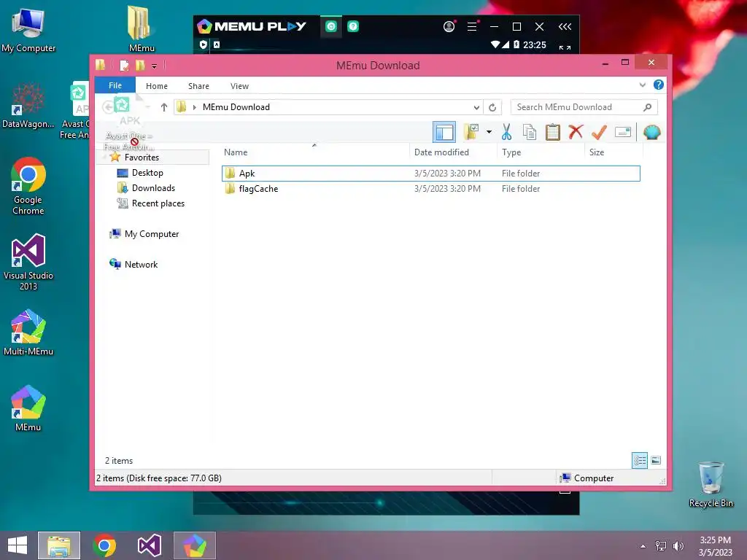Select My Computer in navigation pane

[x=152, y=234]
